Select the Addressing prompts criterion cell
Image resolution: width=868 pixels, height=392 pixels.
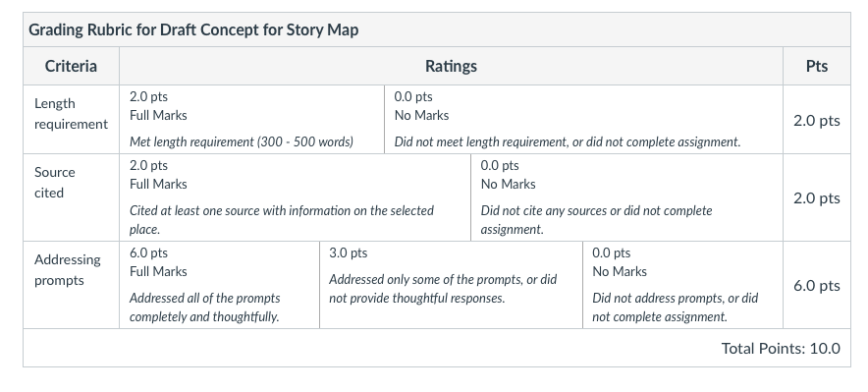(x=71, y=285)
